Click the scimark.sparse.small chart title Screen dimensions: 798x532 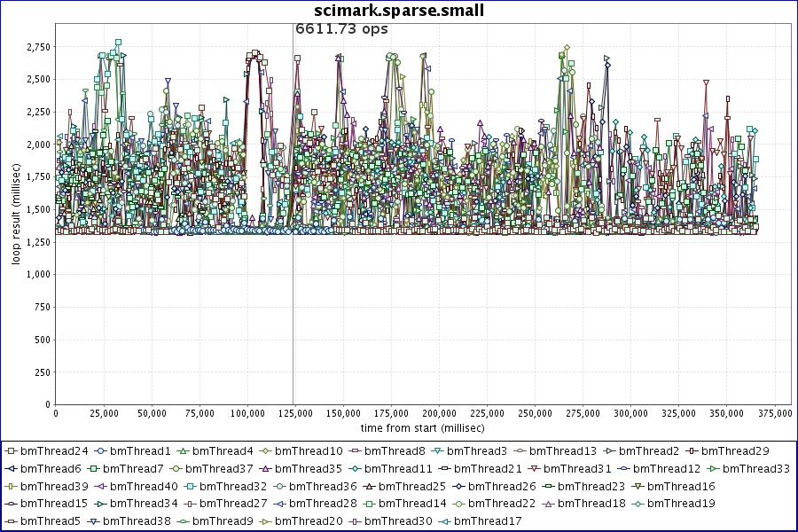tap(399, 11)
